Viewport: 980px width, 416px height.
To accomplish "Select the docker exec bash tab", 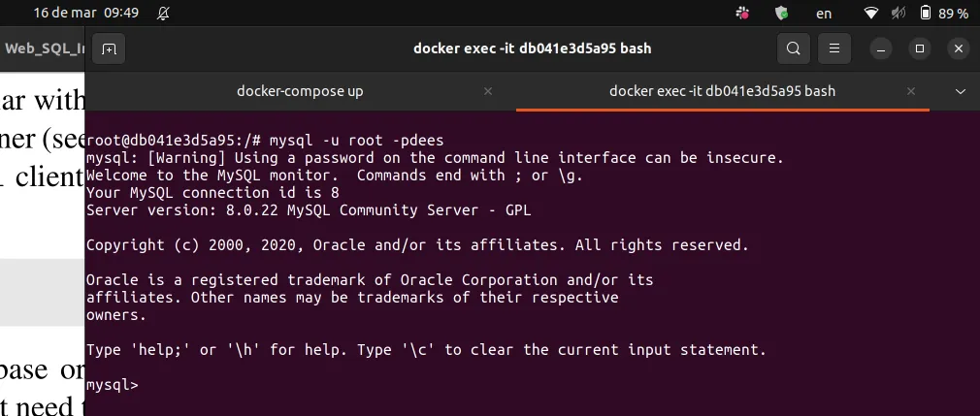I will coord(722,91).
